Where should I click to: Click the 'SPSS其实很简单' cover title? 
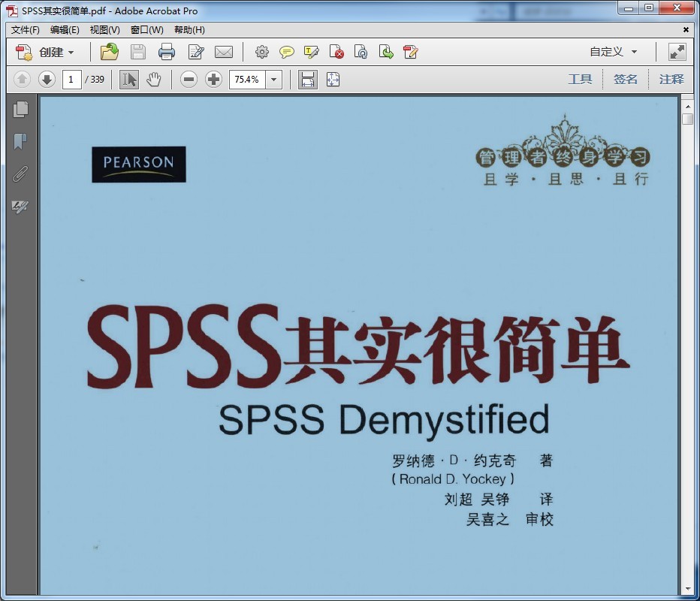(358, 347)
